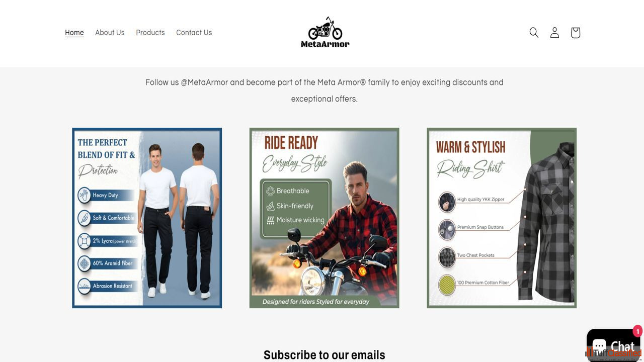Screen dimensions: 644x362
Task: Click the Heavy Duty feature icon
Action: click(84, 195)
